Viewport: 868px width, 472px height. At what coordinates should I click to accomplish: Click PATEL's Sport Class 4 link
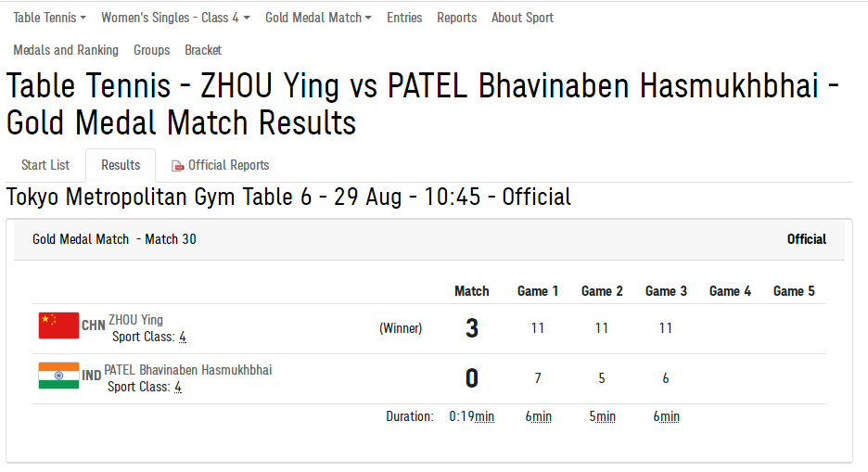[x=178, y=387]
